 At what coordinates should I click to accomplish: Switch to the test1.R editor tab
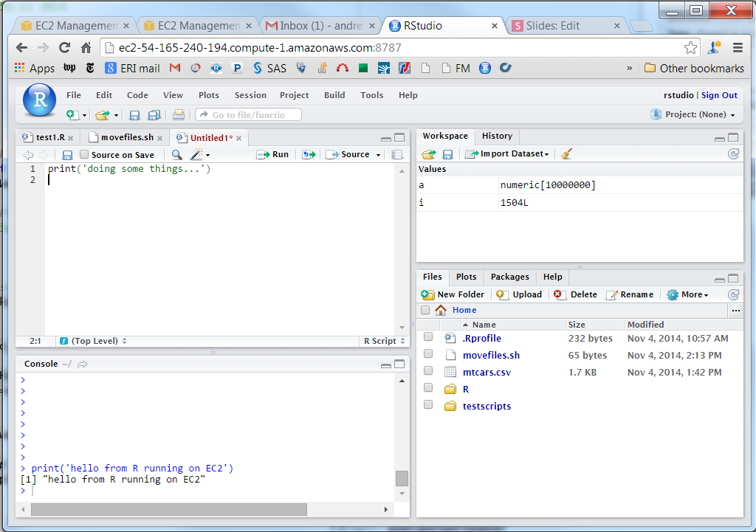(50, 137)
